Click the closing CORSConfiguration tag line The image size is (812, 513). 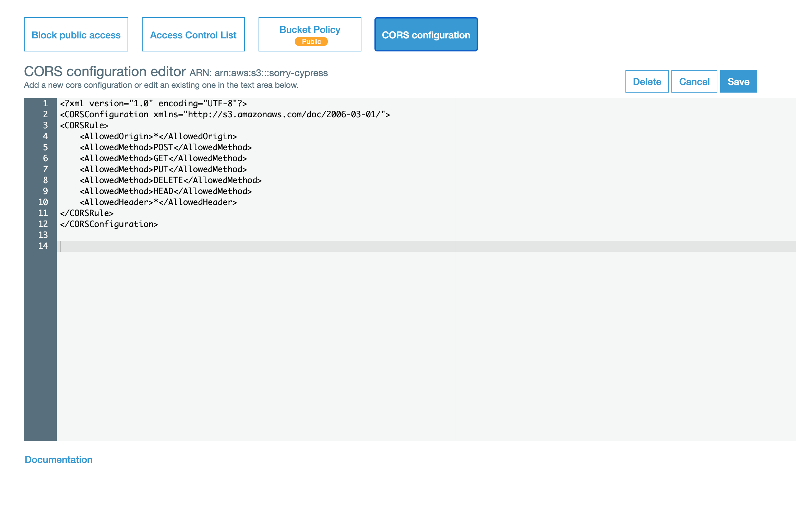[108, 224]
